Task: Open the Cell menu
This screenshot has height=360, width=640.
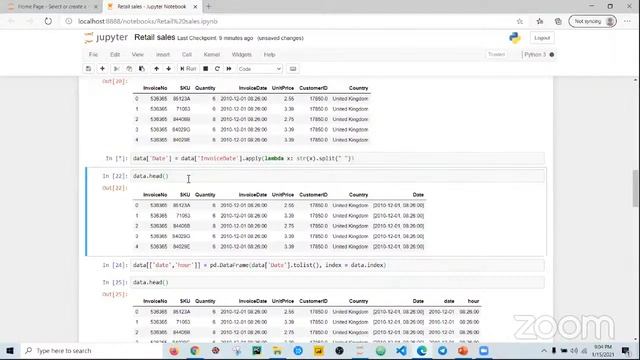Action: [x=187, y=54]
